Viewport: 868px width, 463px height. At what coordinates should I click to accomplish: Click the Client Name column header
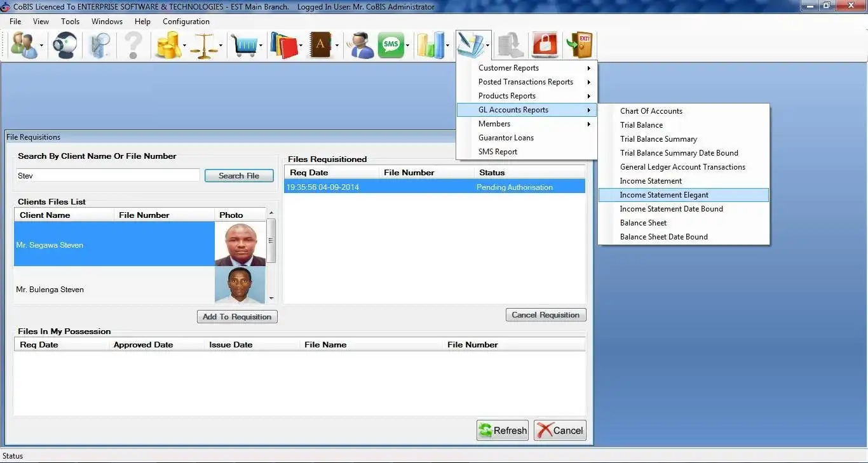point(64,215)
